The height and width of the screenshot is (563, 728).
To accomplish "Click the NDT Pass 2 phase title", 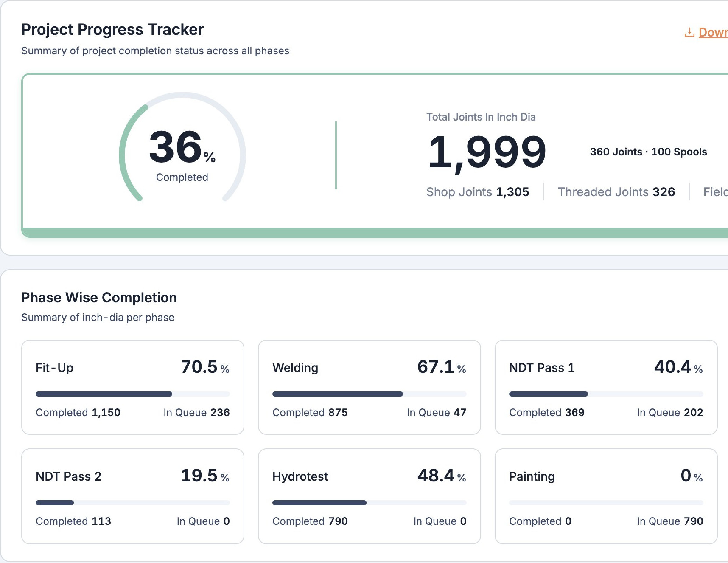I will pos(69,476).
